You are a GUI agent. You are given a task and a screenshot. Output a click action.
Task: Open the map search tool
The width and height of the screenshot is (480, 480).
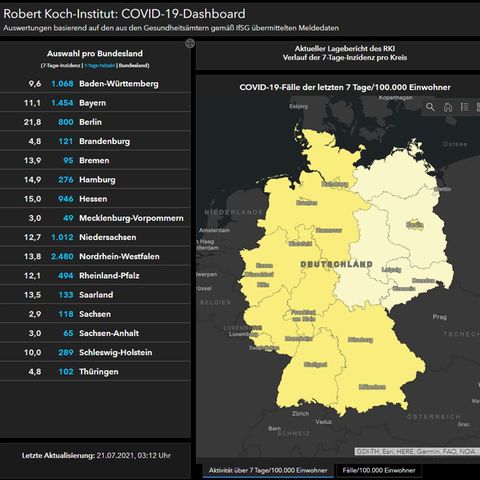(x=430, y=107)
